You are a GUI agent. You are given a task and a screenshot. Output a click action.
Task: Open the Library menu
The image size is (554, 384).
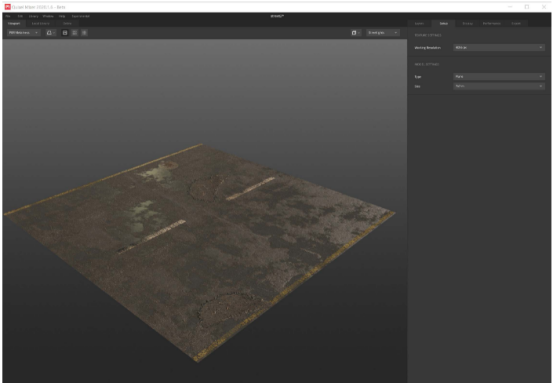[x=34, y=16]
